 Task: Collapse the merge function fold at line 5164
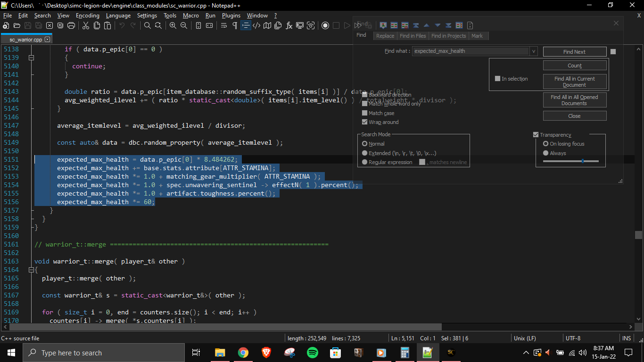tap(31, 270)
